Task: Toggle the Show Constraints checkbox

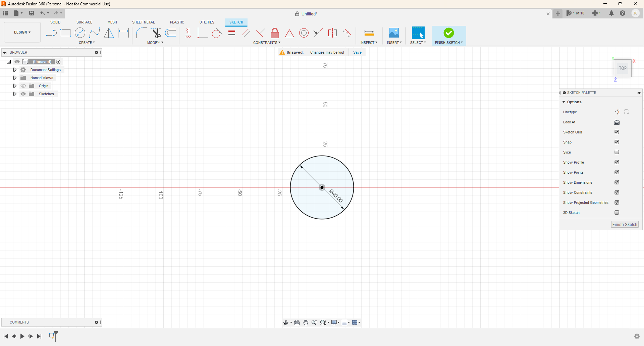Action: click(617, 192)
